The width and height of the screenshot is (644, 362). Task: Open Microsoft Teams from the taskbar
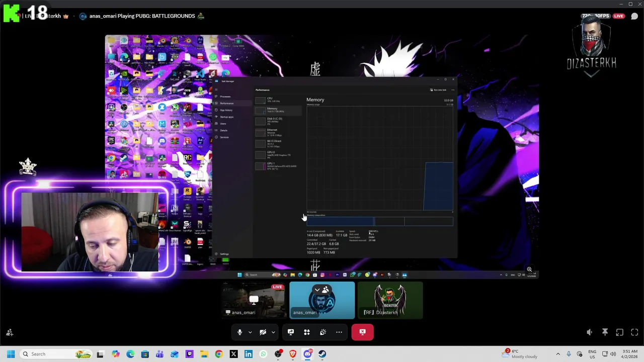159,354
